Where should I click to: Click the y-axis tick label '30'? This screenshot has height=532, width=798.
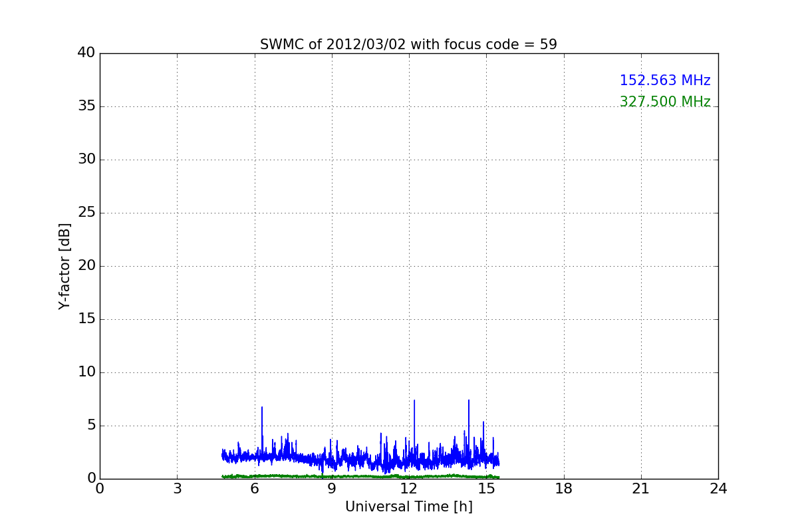(x=86, y=160)
